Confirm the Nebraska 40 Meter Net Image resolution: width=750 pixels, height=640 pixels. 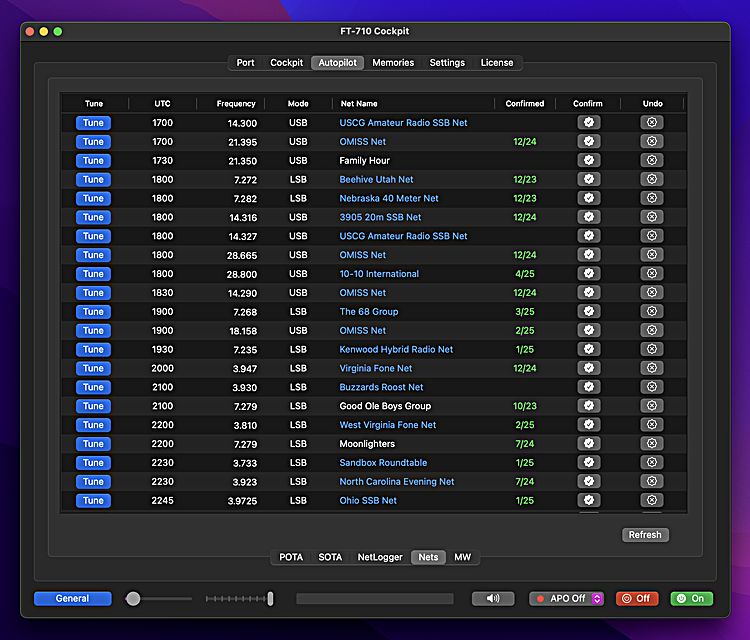589,198
